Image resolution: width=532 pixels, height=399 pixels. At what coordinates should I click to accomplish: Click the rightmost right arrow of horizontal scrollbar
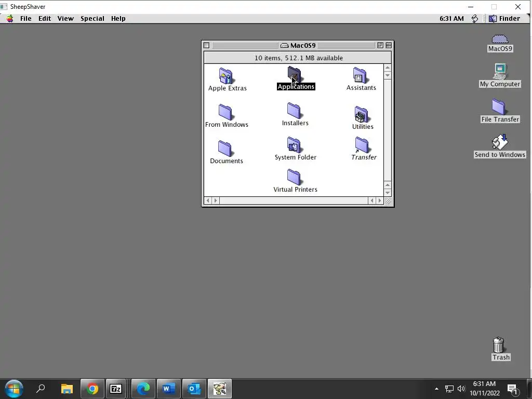coord(380,201)
